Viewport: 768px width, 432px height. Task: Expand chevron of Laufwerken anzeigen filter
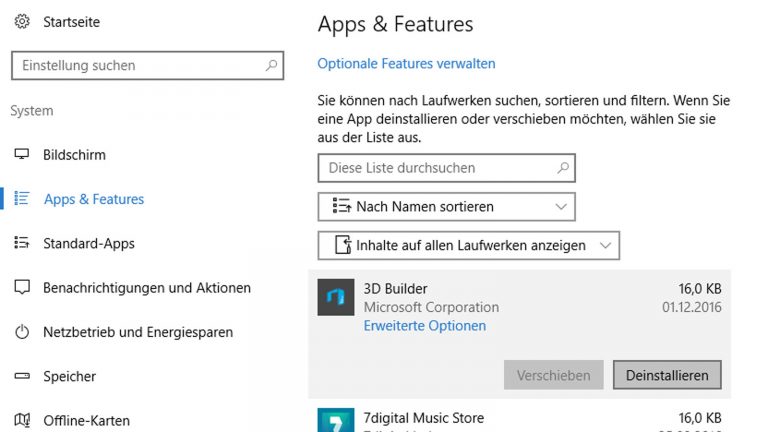(x=605, y=245)
